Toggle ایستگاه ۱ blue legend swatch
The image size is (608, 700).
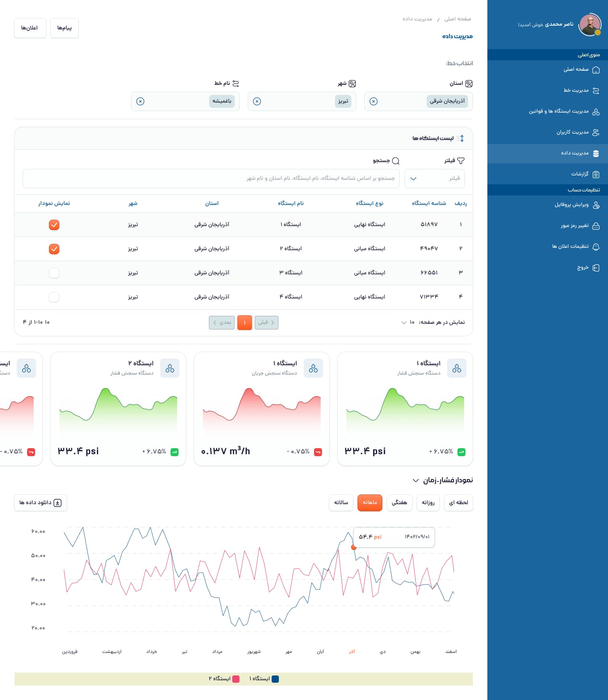(x=275, y=679)
